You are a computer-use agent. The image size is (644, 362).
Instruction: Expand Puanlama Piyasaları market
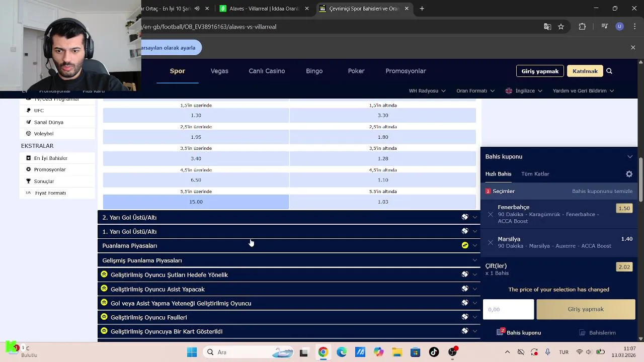289,245
